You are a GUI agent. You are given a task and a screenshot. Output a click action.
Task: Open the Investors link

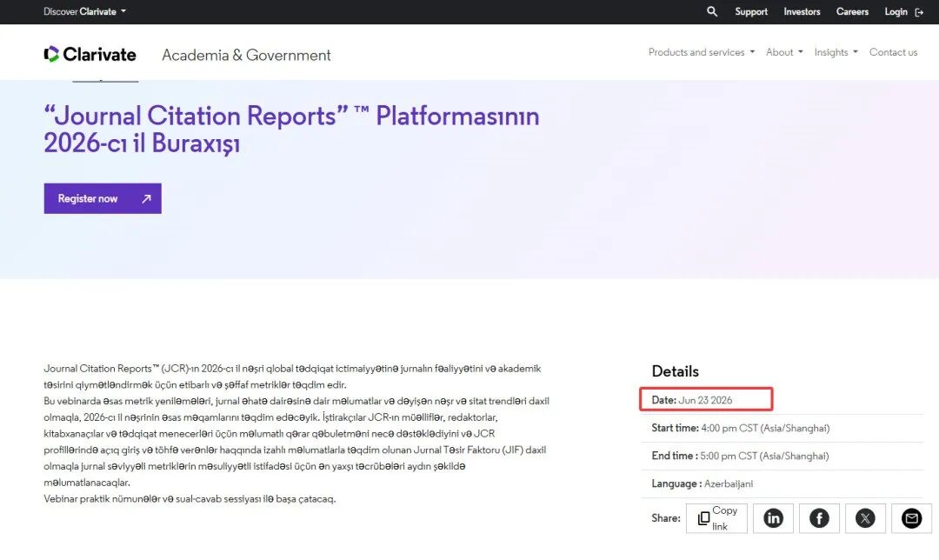(x=802, y=11)
